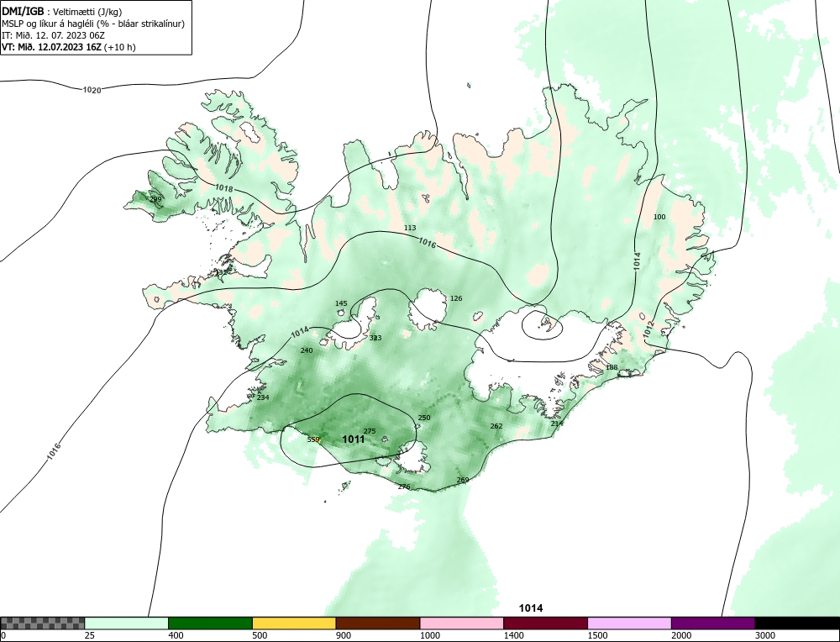The height and width of the screenshot is (642, 840).
Task: Click the "VT: Mið. 12.07.2023 16Z (+10 h)" line
Action: click(x=69, y=47)
